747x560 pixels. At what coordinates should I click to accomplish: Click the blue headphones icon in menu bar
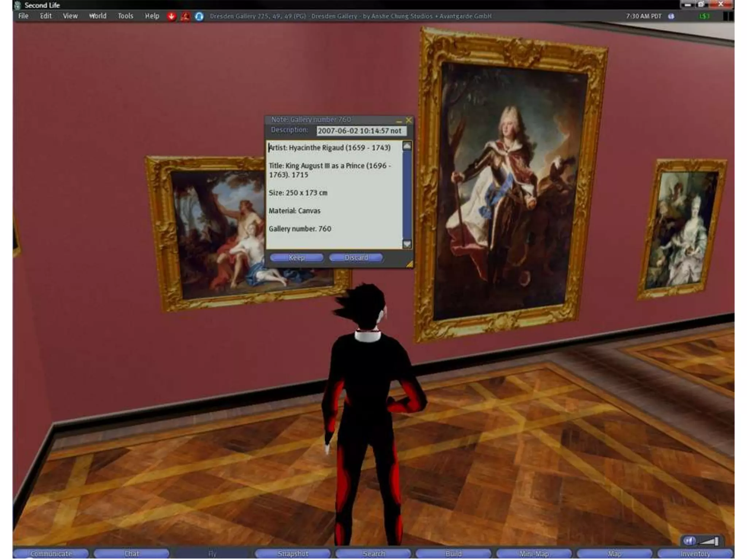point(199,16)
